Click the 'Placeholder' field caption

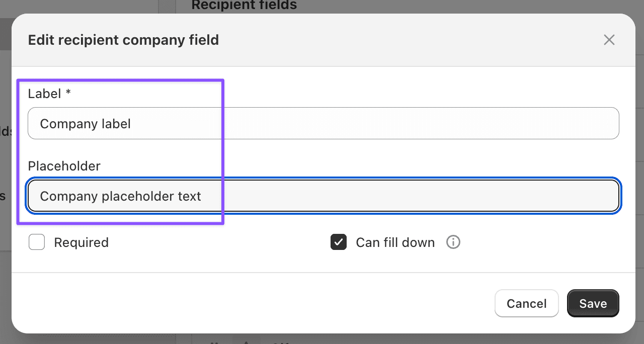64,166
